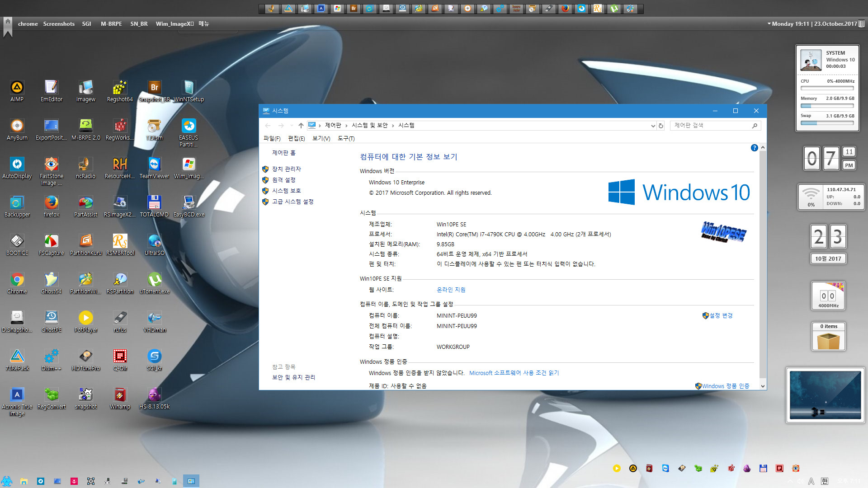868x488 pixels.
Task: Open M-BRPE 2.0 desktop icon
Action: pyautogui.click(x=86, y=129)
